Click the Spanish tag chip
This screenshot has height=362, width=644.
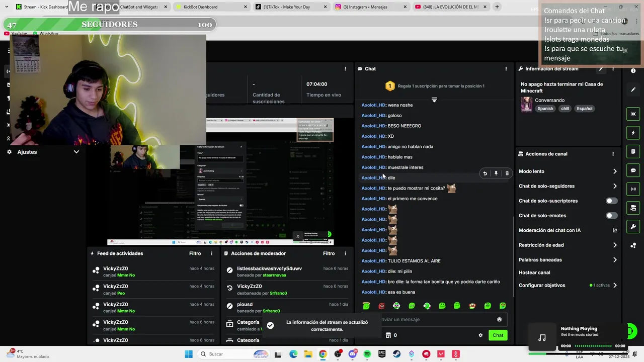point(545,109)
